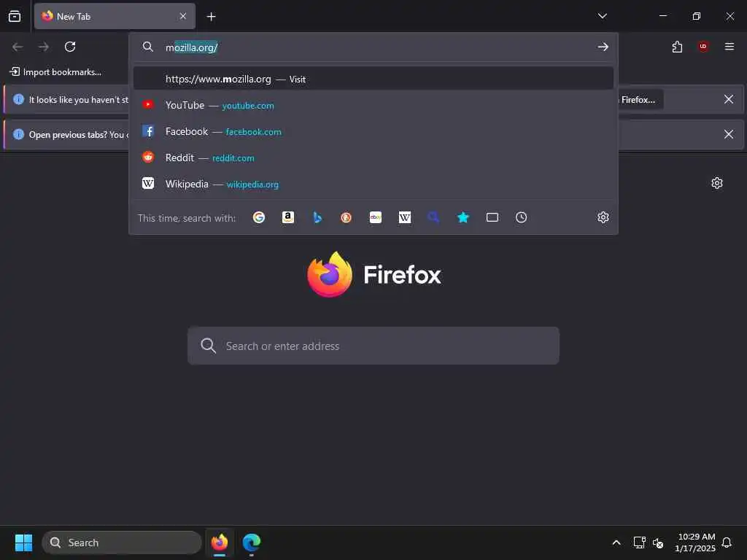Choose Wikipedia wikipedia.org suggestion
The image size is (747, 560).
pos(373,184)
